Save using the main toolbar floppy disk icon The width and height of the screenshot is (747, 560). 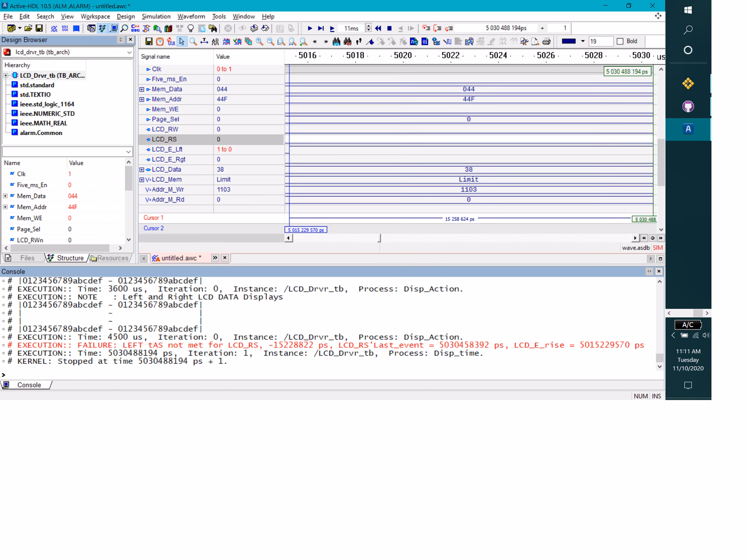pyautogui.click(x=39, y=28)
